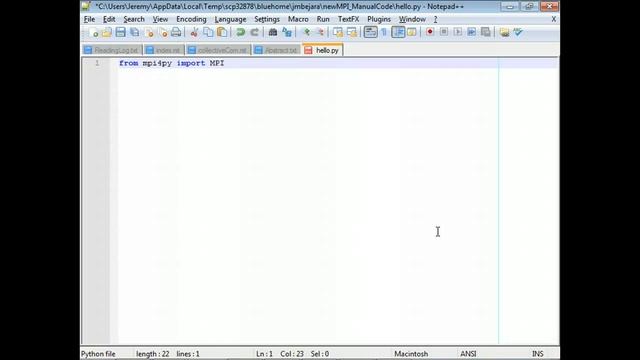Click the Playback macro icon

458,32
